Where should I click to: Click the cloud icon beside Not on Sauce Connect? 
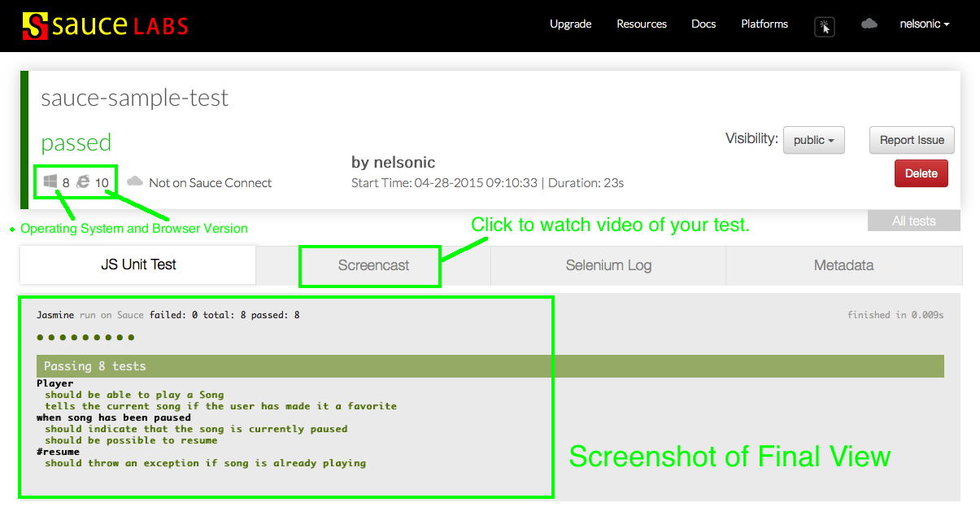click(x=135, y=181)
